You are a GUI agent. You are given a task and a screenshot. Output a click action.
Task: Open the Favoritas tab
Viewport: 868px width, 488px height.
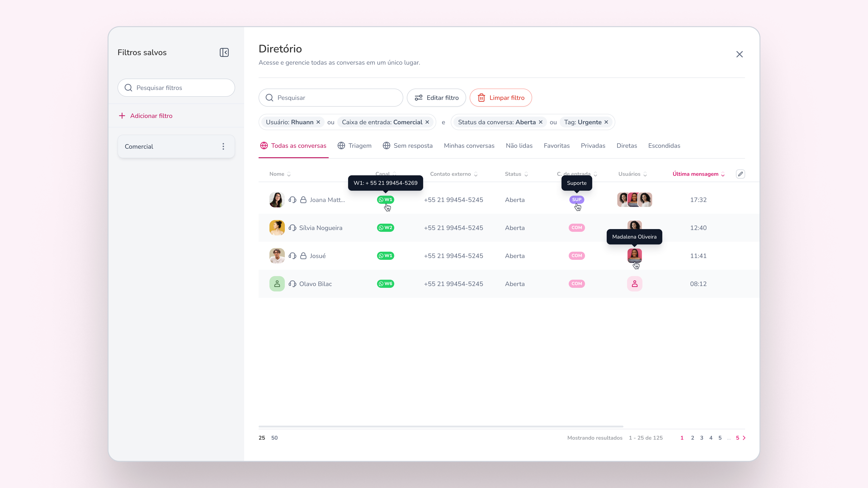coord(557,146)
